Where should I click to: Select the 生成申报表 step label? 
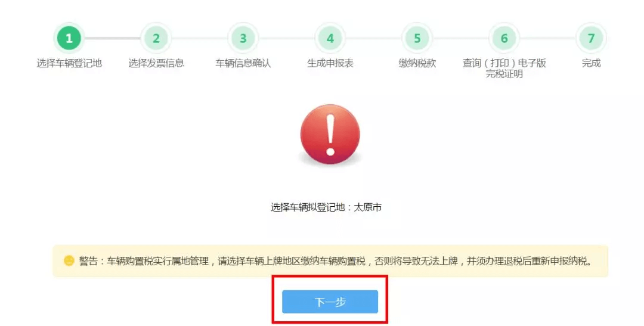tap(330, 63)
